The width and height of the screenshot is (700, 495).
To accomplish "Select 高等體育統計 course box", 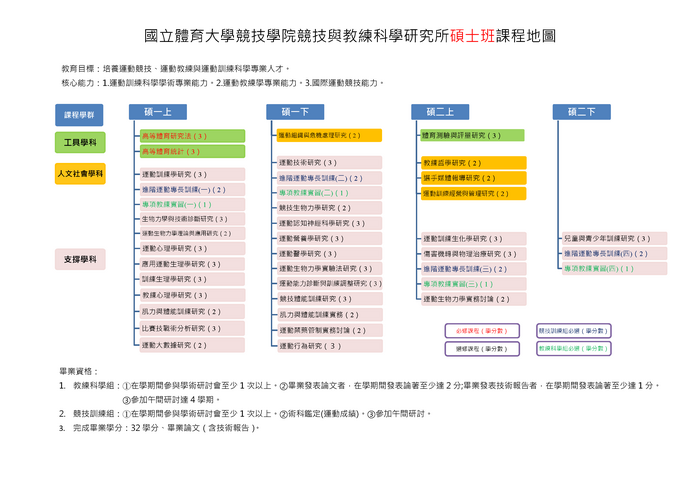I will (x=191, y=151).
